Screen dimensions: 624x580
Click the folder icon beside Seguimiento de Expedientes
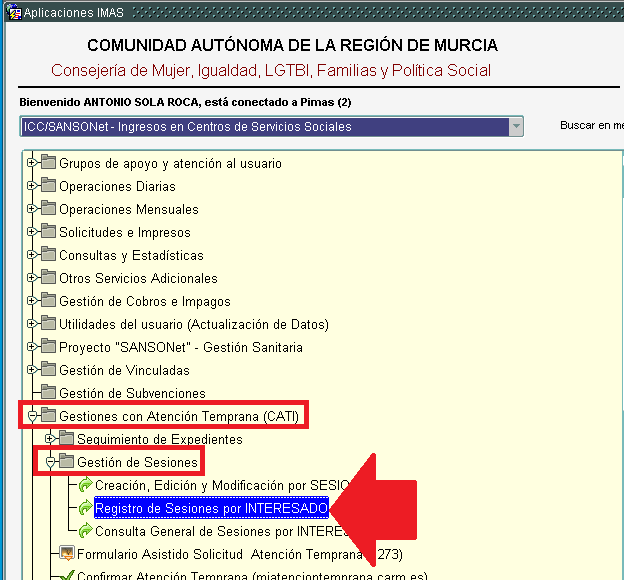click(x=66, y=439)
